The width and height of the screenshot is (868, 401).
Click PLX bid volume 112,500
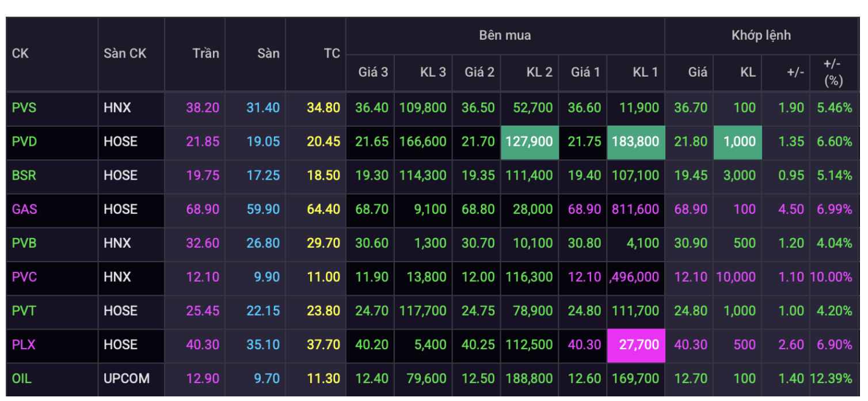coord(529,345)
